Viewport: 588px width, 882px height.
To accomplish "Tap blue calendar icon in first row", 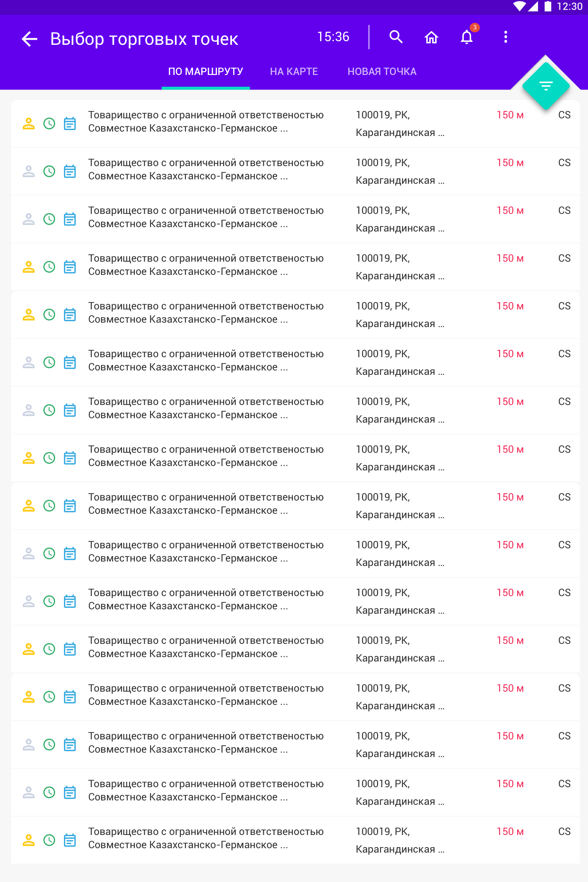I will [70, 123].
